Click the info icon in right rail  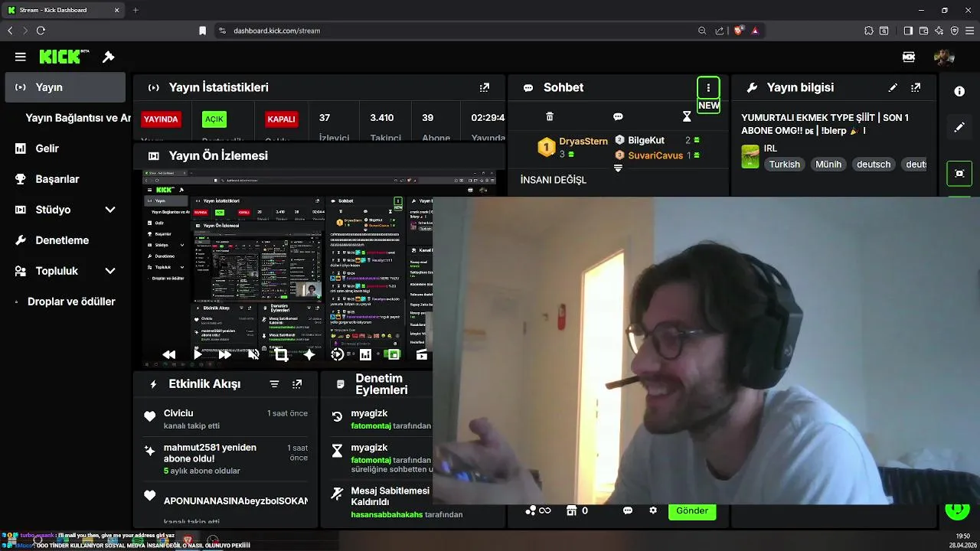point(959,91)
